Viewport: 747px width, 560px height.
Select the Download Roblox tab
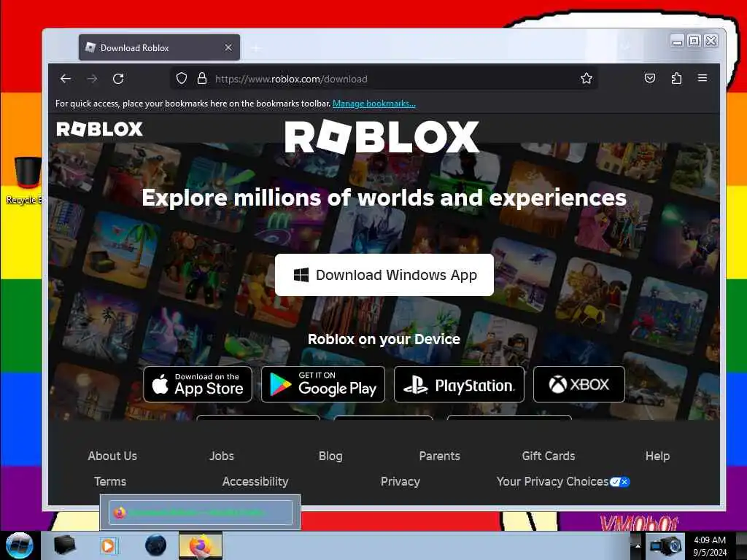[159, 47]
